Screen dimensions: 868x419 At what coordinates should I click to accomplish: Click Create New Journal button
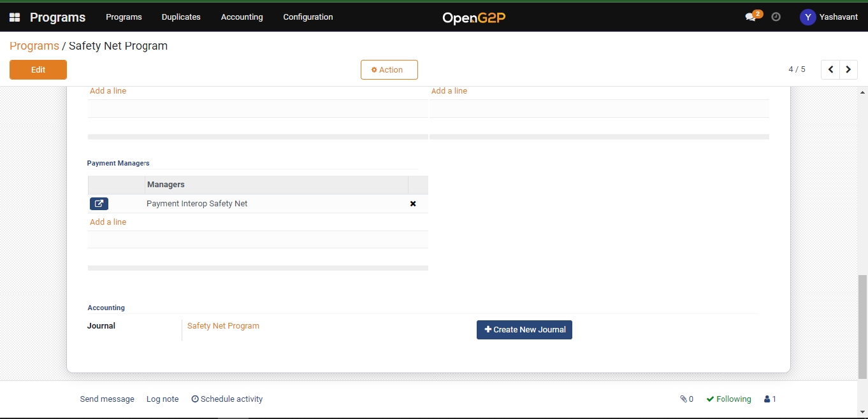click(x=524, y=330)
